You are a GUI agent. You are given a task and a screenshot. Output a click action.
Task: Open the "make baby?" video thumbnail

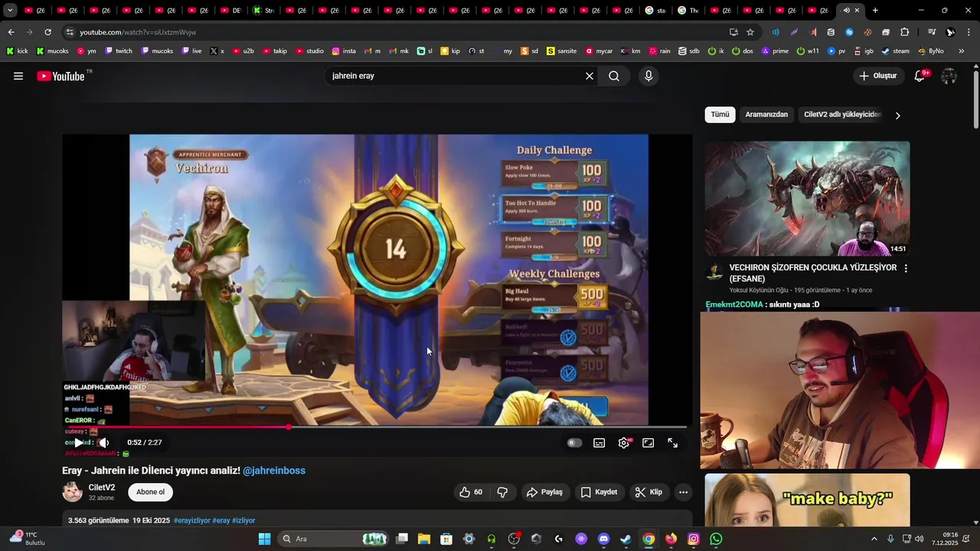tap(807, 500)
